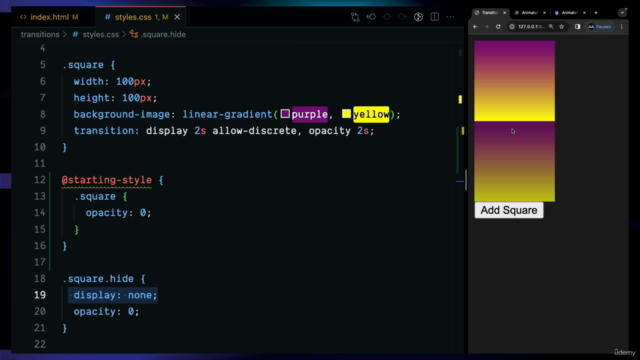Viewport: 640px width, 360px height.
Task: Click the zoom magnifier icon in the address bar
Action: (551, 27)
